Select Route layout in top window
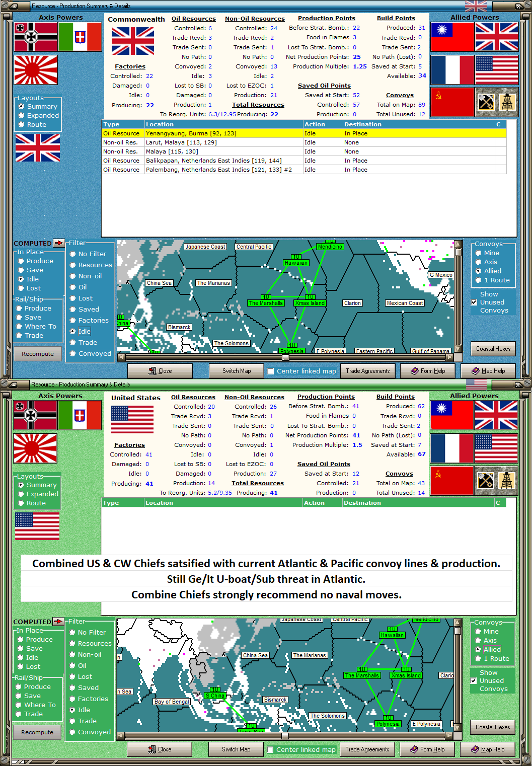Viewport: 532px width, 766px height. tap(32, 125)
